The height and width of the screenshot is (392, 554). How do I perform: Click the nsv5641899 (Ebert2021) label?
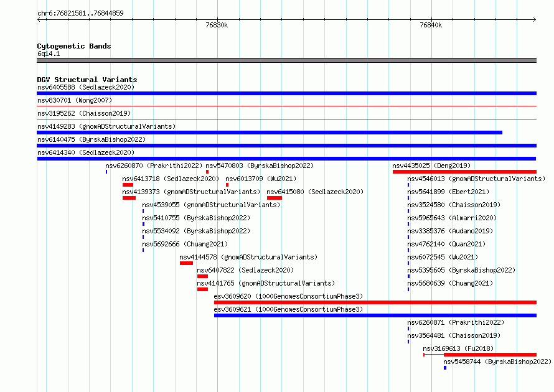click(x=448, y=192)
